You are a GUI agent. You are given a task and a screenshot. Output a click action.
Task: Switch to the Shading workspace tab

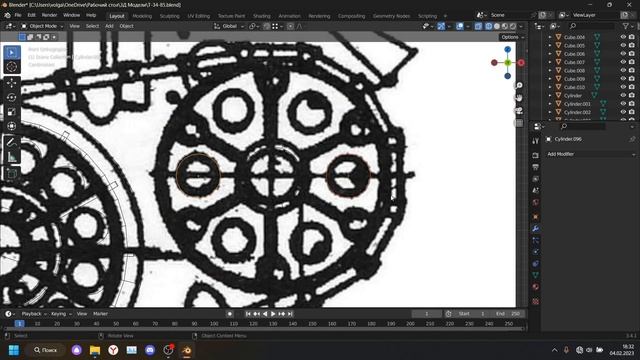262,16
